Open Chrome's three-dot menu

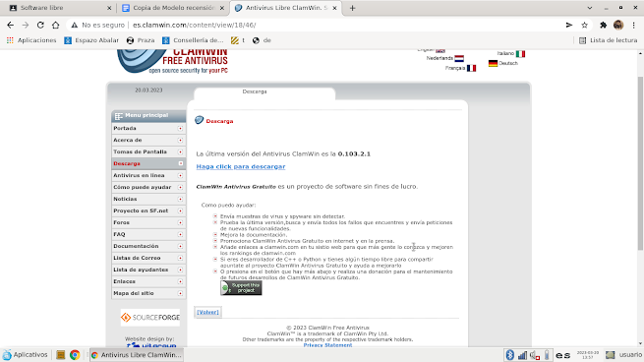[x=634, y=25]
